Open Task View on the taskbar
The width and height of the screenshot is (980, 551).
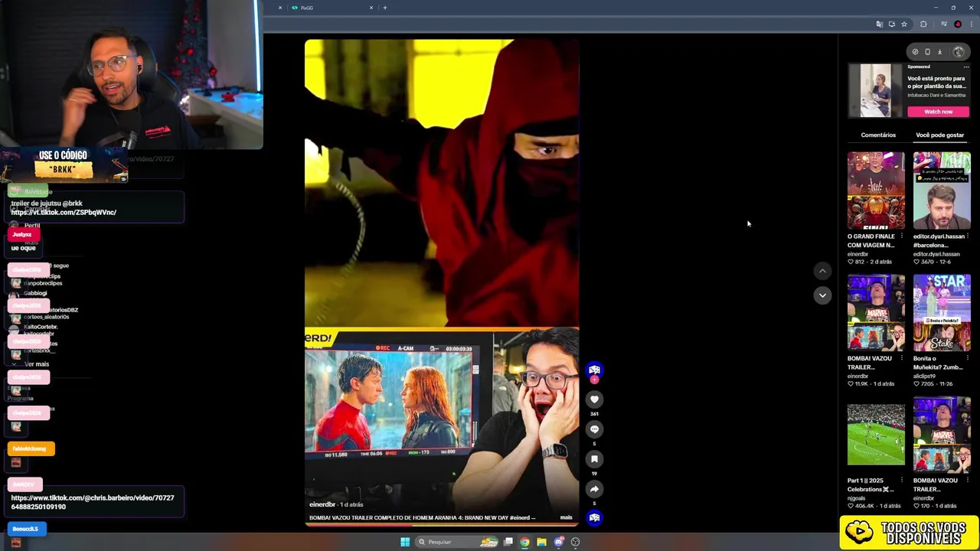(x=508, y=542)
